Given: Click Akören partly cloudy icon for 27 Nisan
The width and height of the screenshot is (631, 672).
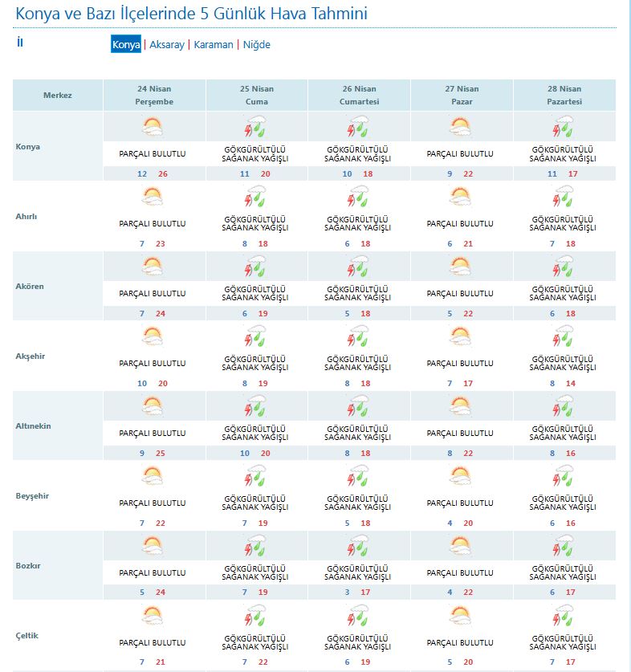Looking at the screenshot, I should tap(461, 267).
